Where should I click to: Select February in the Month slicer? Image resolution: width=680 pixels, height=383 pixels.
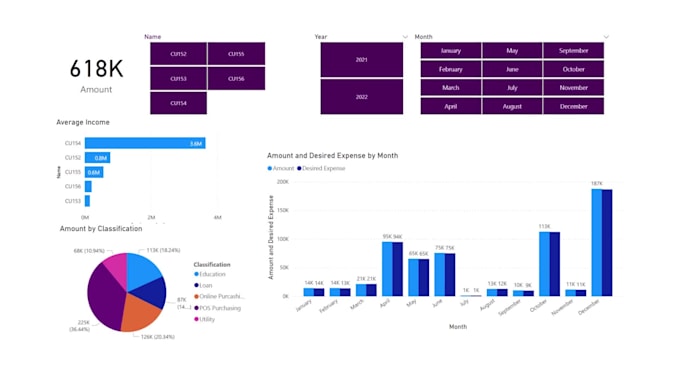tap(451, 69)
